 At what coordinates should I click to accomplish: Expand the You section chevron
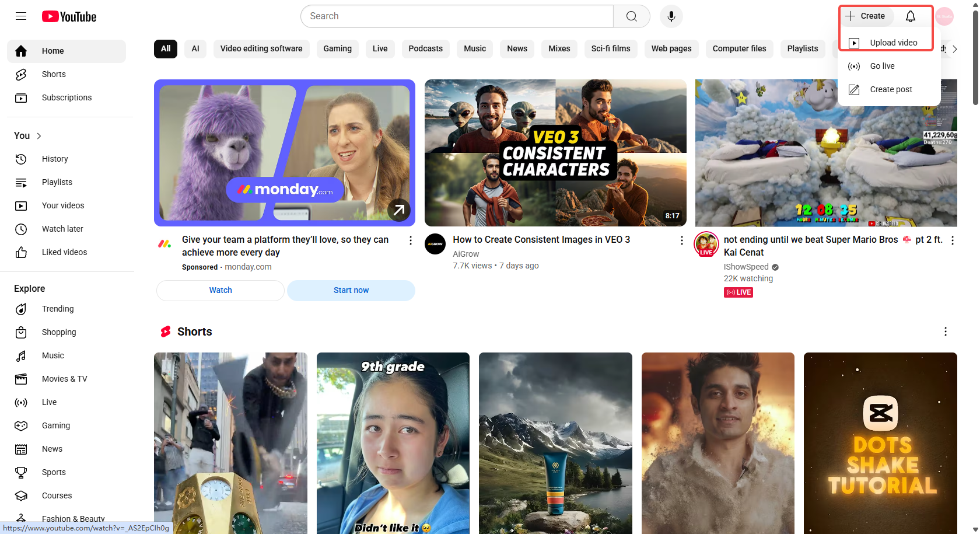[x=39, y=136]
